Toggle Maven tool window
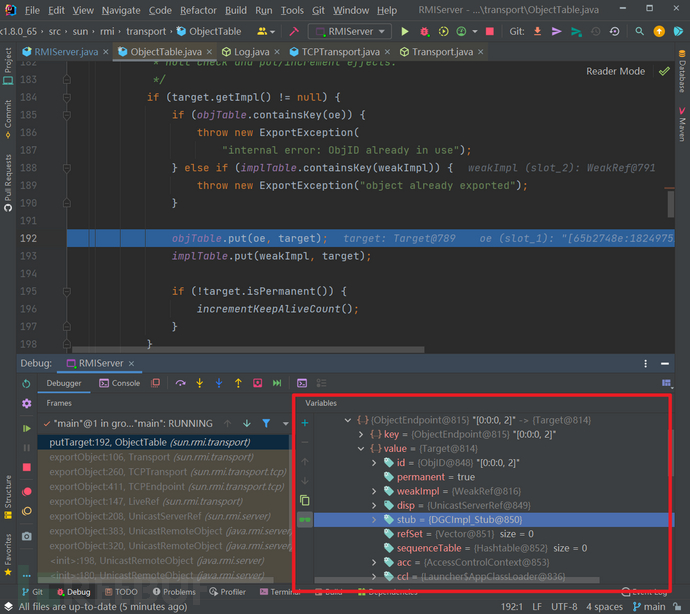 [x=682, y=125]
